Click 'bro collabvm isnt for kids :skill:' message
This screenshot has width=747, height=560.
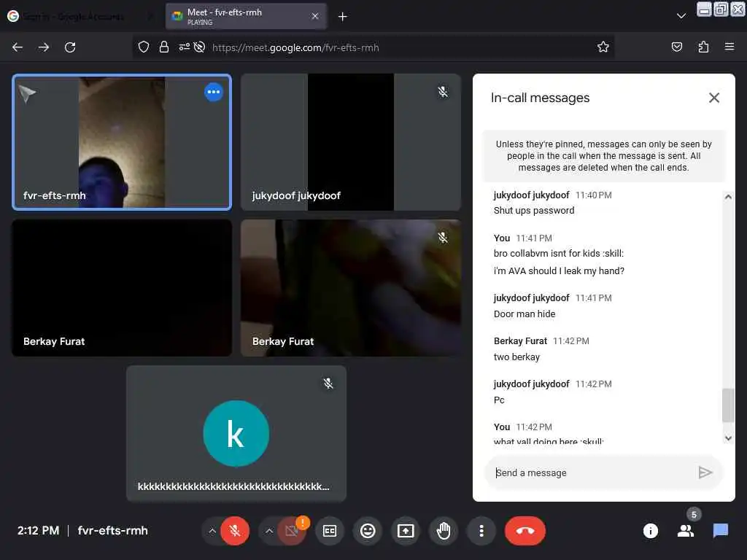click(x=558, y=253)
